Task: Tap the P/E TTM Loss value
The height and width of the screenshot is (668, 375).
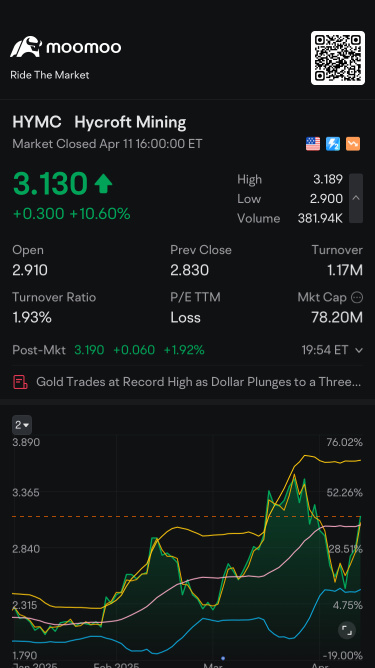Action: tap(185, 317)
